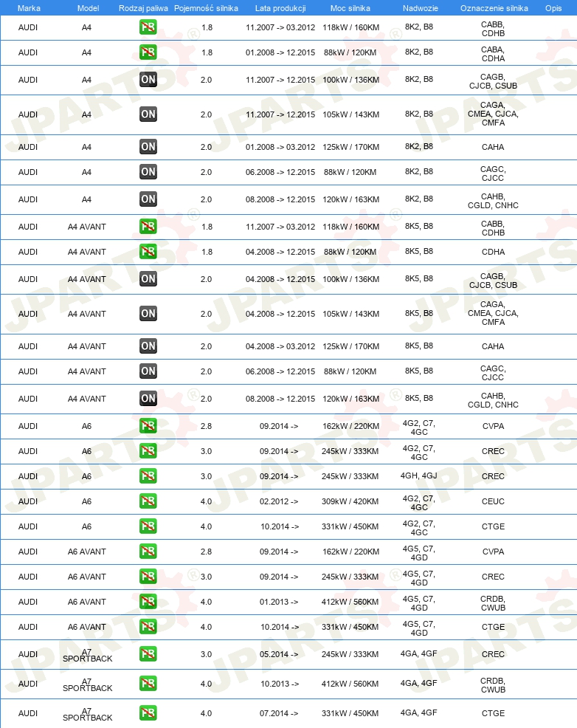Viewport: 577px width, 728px height.
Task: Select the petrol icon in the A6 AVANT 412kW / 560KM row
Action: tap(148, 602)
